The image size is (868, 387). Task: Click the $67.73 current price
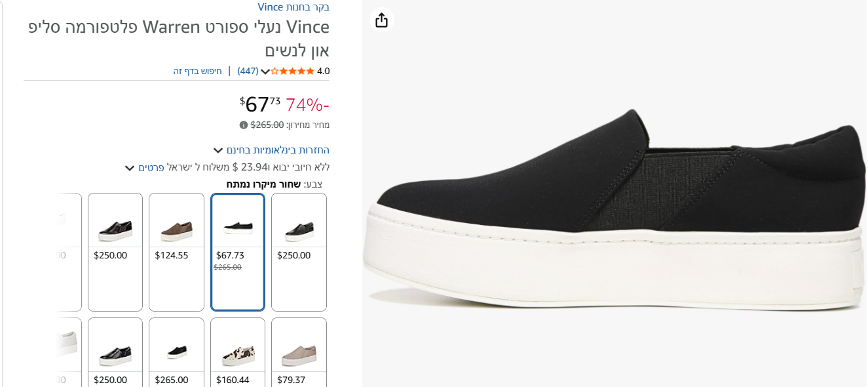[x=260, y=104]
